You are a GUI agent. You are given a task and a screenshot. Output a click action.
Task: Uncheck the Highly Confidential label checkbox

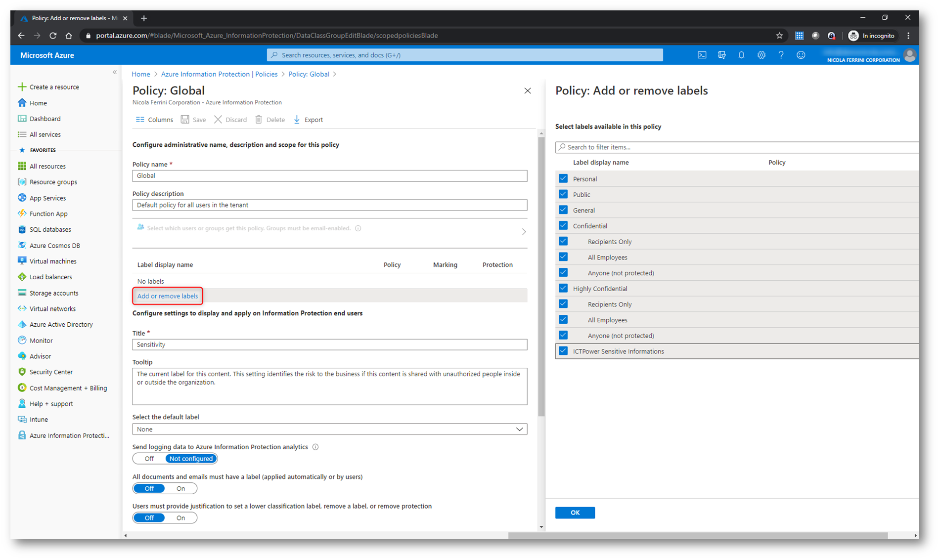563,288
